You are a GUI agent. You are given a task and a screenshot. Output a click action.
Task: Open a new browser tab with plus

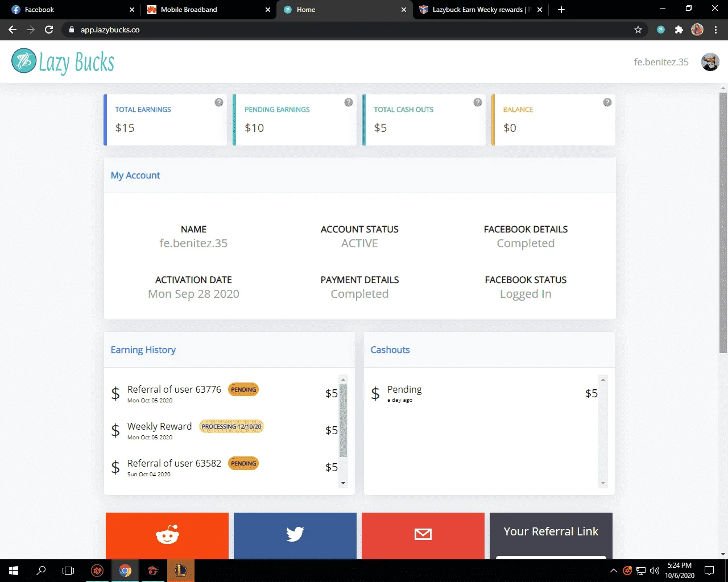click(561, 10)
